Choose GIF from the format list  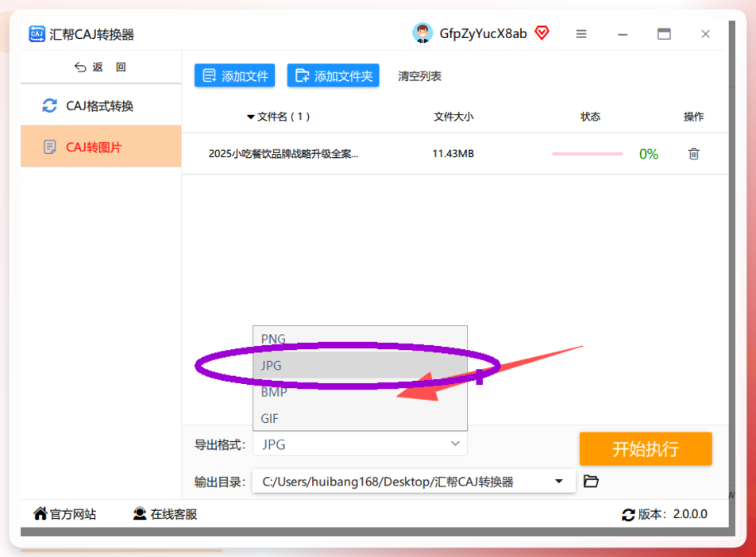click(360, 418)
